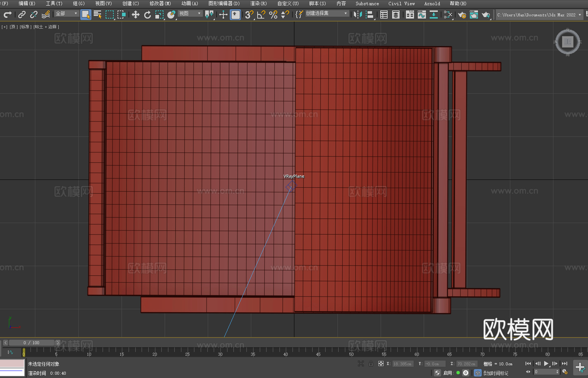Open the 工具(T) menu
The image size is (588, 378).
pos(54,3)
